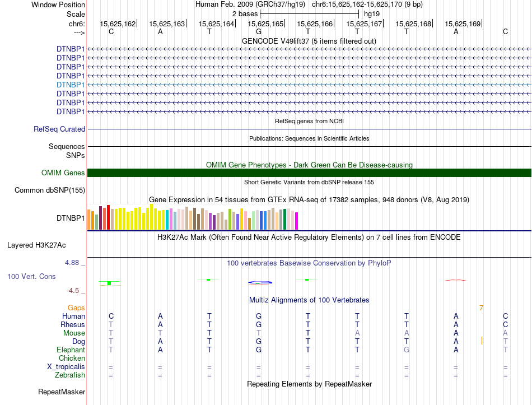Viewport: 532px width, 405px height.
Task: Click the orange Gaps number 7
Action: [x=481, y=308]
